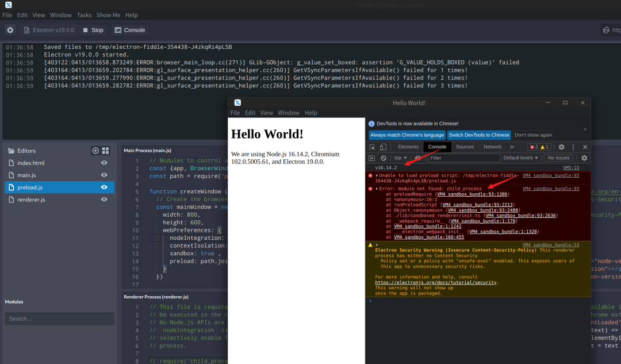Add a new editor file with plus icon

coord(95,151)
